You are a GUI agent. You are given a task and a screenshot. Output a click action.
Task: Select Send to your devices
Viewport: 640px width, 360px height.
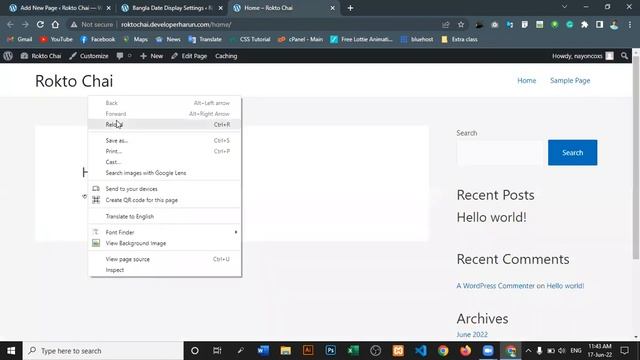pos(164,189)
